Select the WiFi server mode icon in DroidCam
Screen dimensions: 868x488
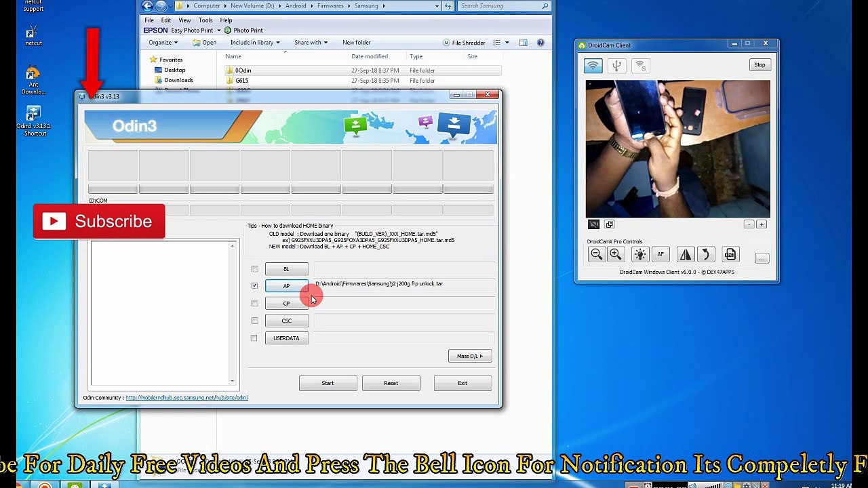[640, 66]
